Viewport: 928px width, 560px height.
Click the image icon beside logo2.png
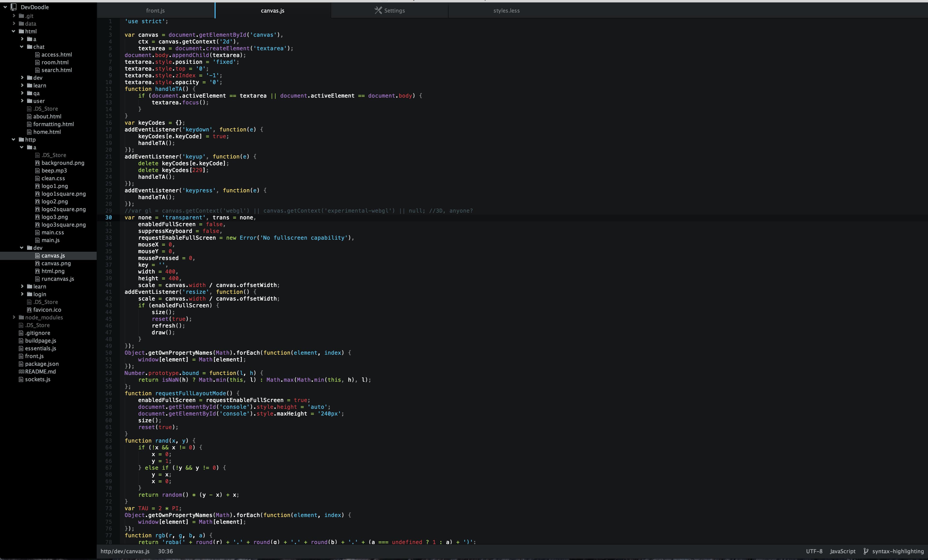(x=37, y=201)
